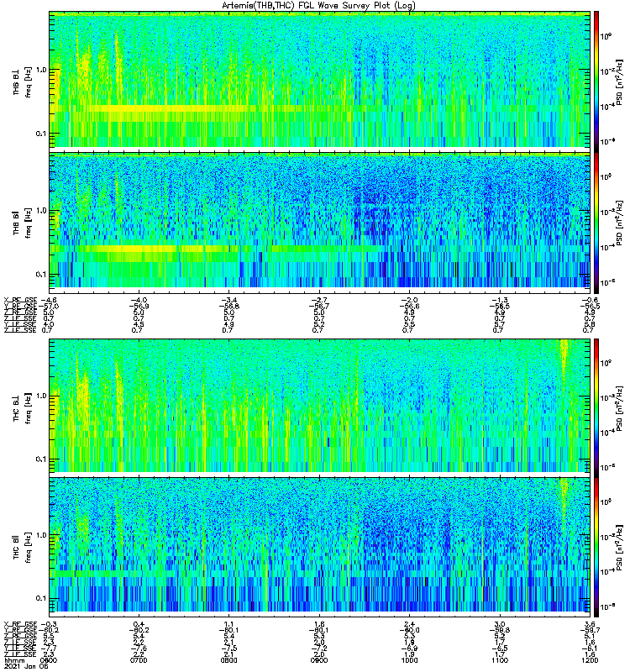Select the 'THB B⊥ freq [Hz]' axis label
The width and height of the screenshot is (630, 672).
click(x=22, y=81)
